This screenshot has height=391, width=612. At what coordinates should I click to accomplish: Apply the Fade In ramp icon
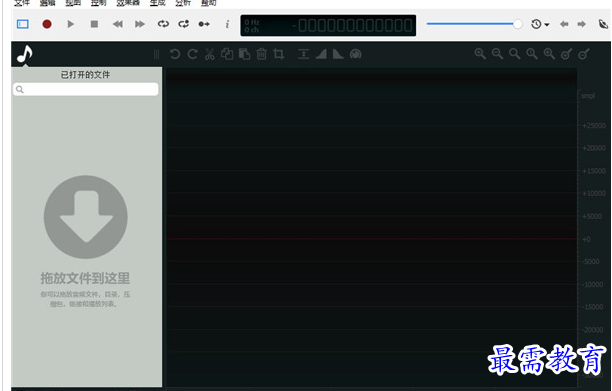tap(321, 54)
